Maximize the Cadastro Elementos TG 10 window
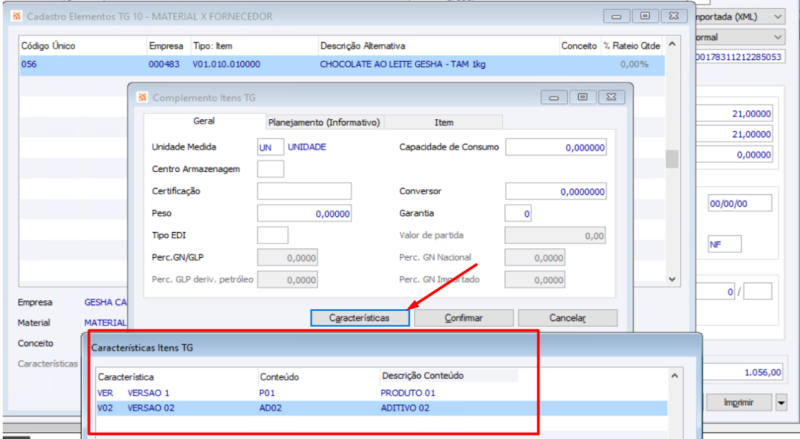The image size is (800, 439). [x=645, y=16]
